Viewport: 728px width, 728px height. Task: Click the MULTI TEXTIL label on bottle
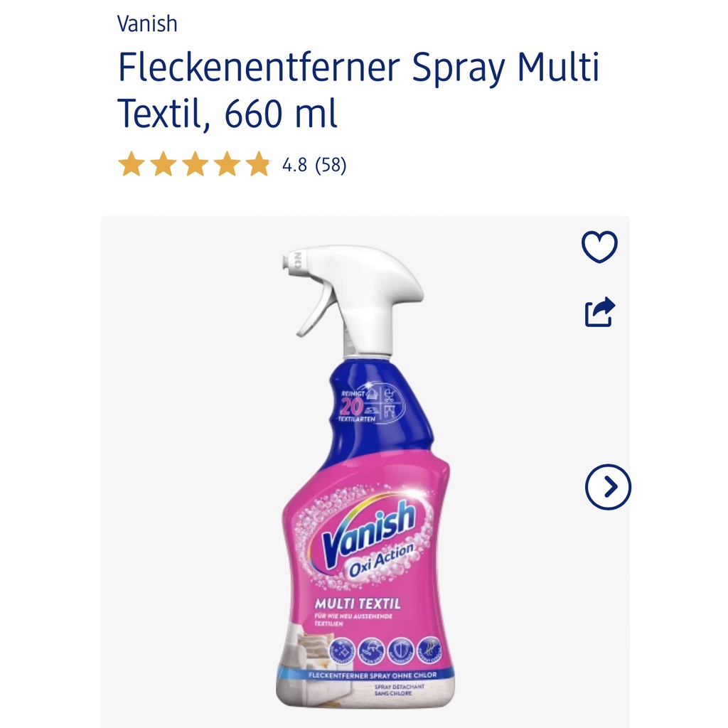tap(358, 604)
